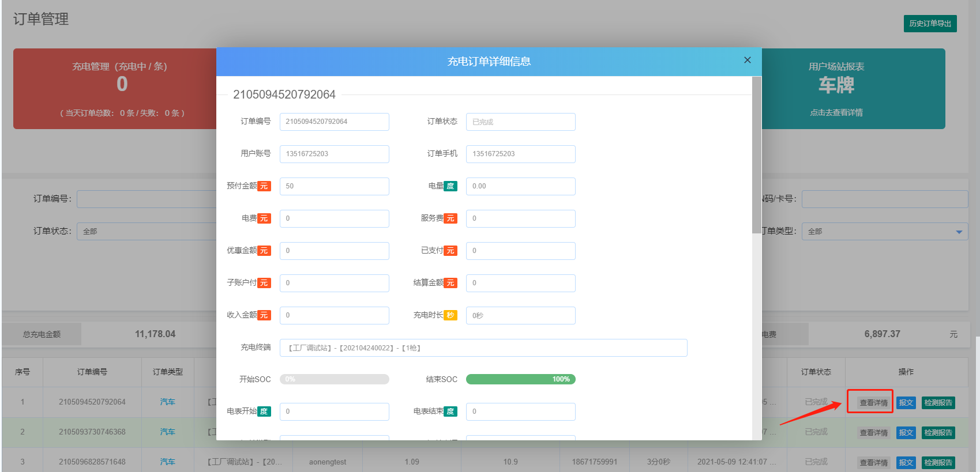The height and width of the screenshot is (472, 980).
Task: Click the 汽车 link in the first row
Action: tap(167, 402)
